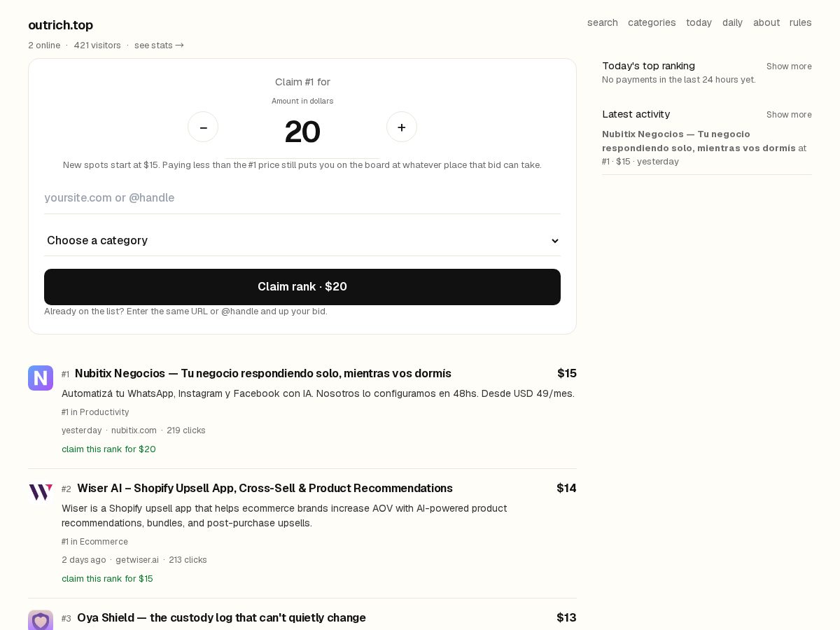
Task: Open the categories menu item
Action: coord(652,22)
